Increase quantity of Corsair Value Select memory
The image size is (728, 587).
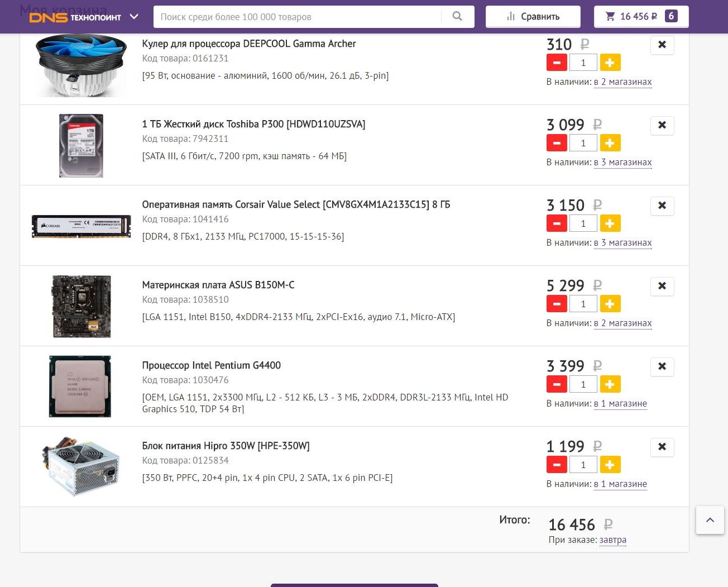[610, 223]
